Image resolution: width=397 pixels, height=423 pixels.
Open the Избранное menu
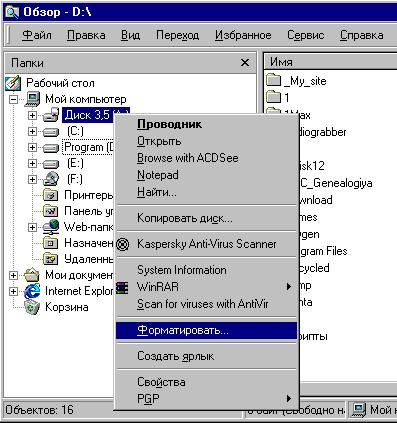pyautogui.click(x=243, y=35)
